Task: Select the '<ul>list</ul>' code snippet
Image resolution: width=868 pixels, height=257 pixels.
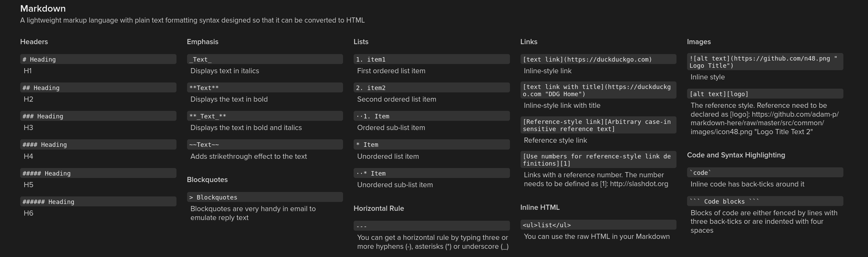Action: pyautogui.click(x=598, y=225)
